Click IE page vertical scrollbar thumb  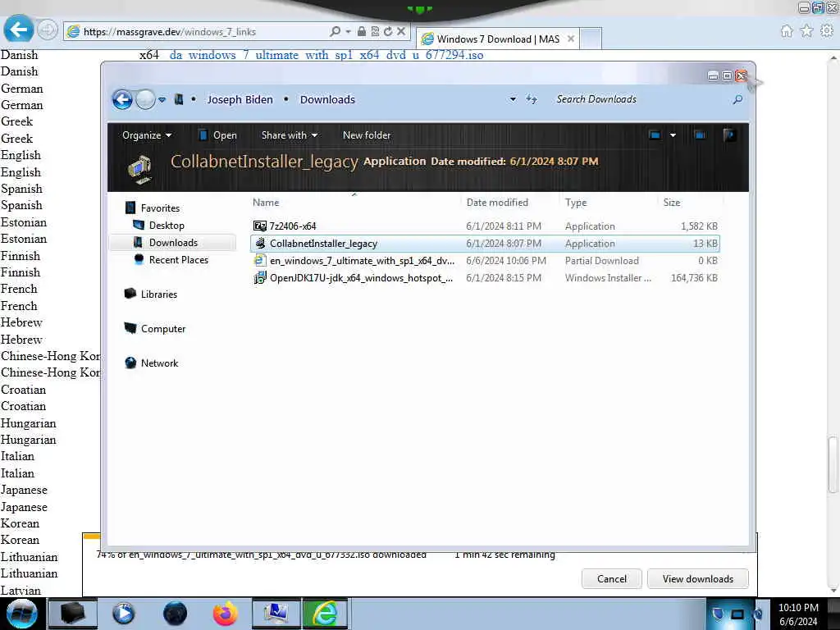pos(833,464)
